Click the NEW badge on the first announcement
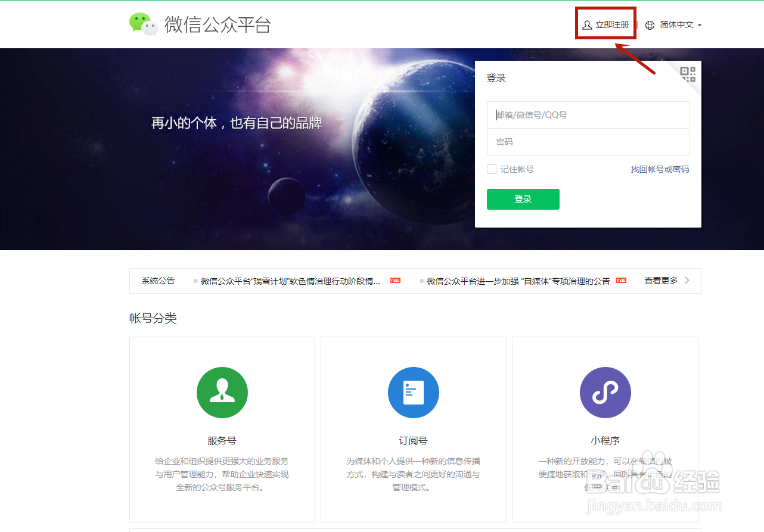The height and width of the screenshot is (532, 764). [395, 280]
